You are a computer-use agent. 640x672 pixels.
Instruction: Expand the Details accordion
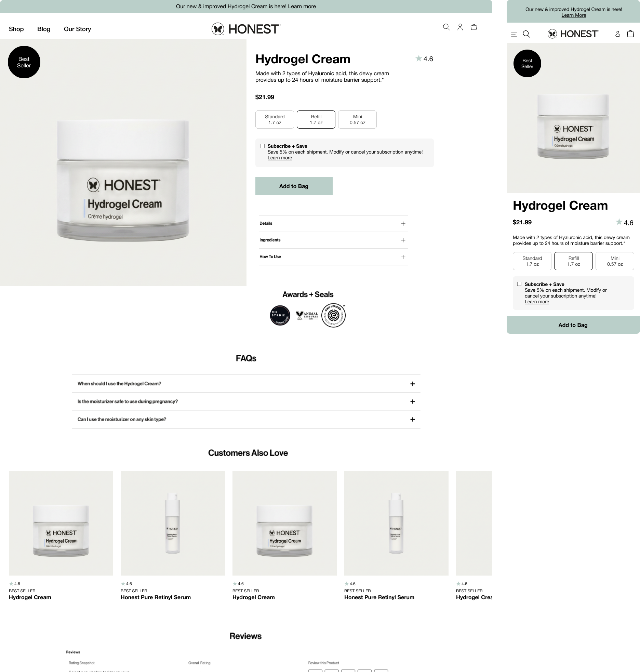coord(333,223)
